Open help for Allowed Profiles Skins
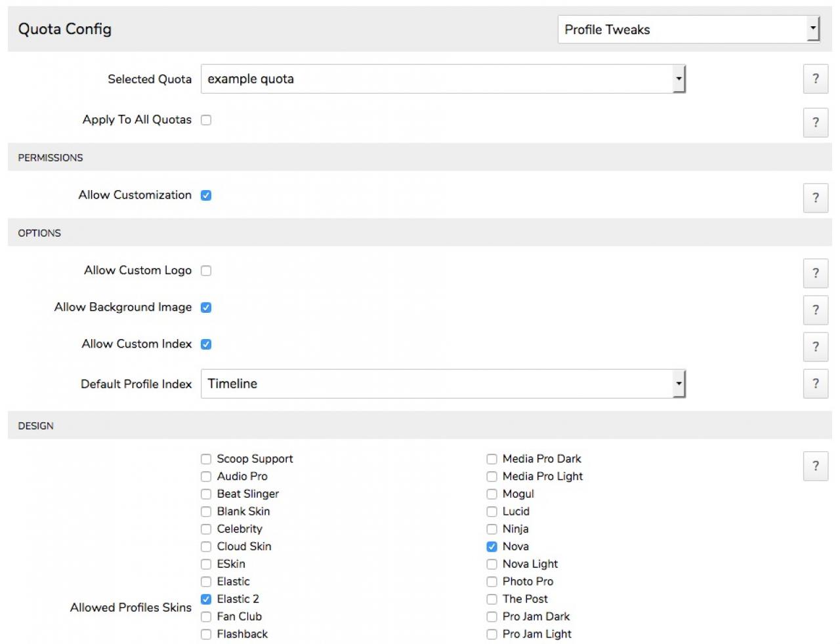Viewport: 840px width, 644px height. click(815, 466)
